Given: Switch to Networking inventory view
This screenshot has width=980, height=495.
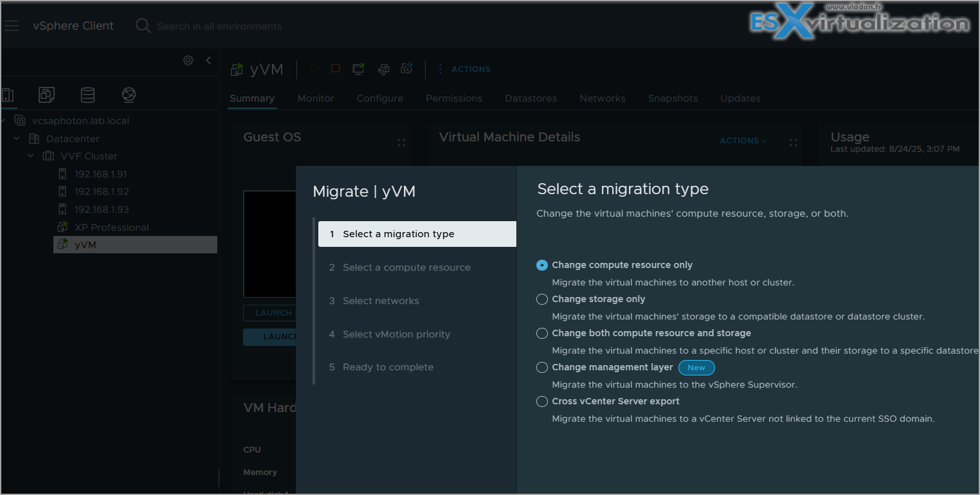Looking at the screenshot, I should 129,95.
